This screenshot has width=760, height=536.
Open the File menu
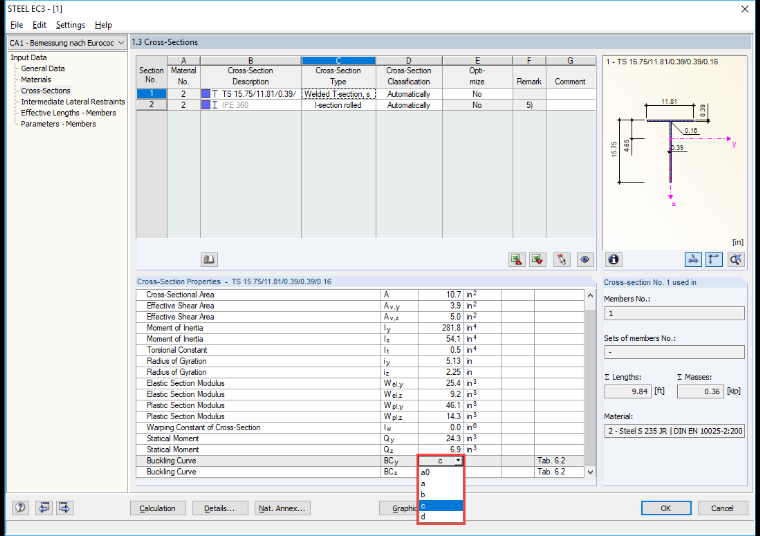coord(16,25)
